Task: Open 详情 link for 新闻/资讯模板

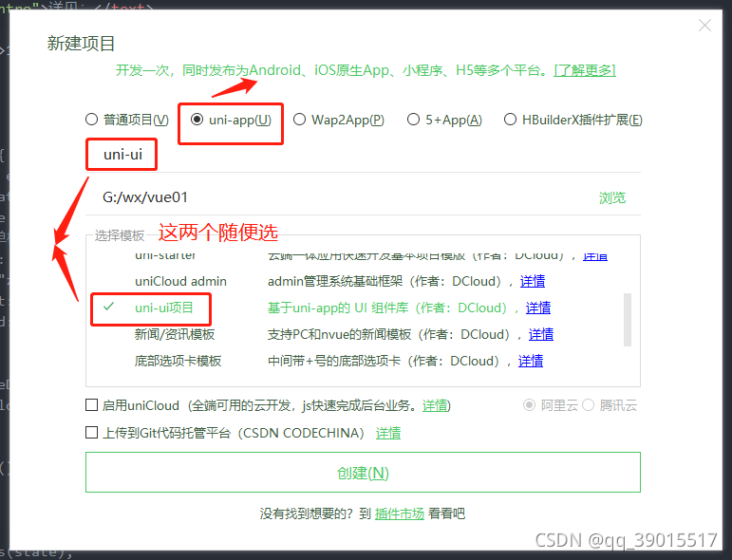Action: (541, 335)
